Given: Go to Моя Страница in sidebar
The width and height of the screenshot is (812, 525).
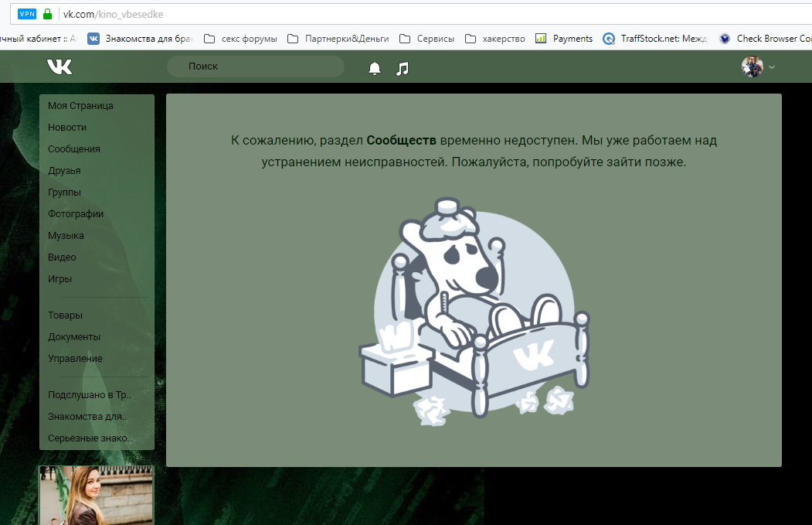Looking at the screenshot, I should coord(81,106).
